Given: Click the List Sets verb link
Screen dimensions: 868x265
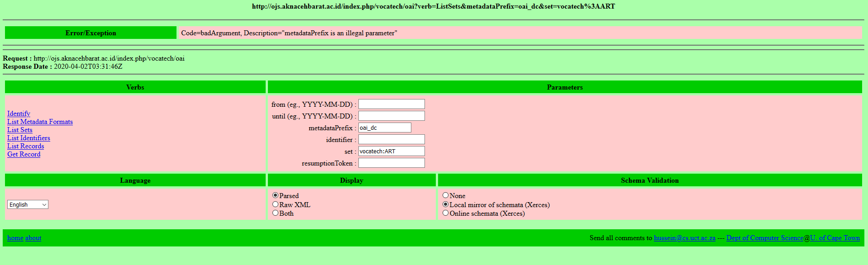Looking at the screenshot, I should coord(20,130).
